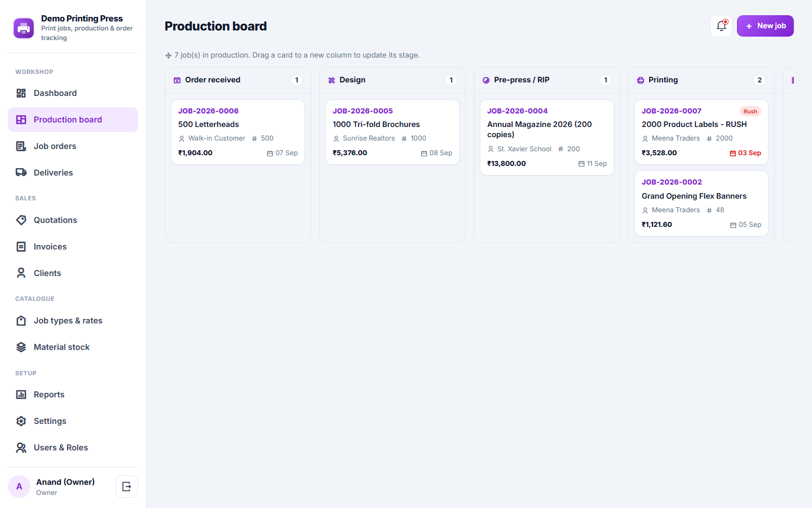Open job JOB-2026-0005 link

click(x=363, y=111)
